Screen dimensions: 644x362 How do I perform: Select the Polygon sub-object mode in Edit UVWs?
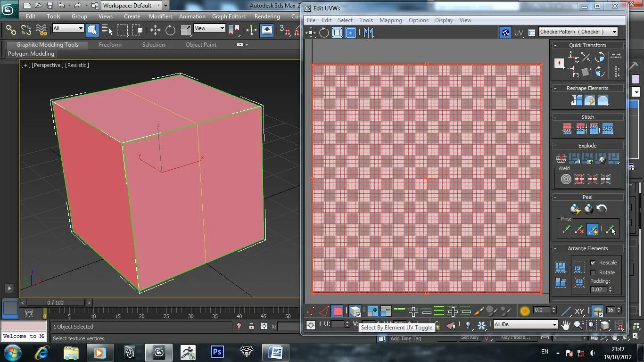338,311
